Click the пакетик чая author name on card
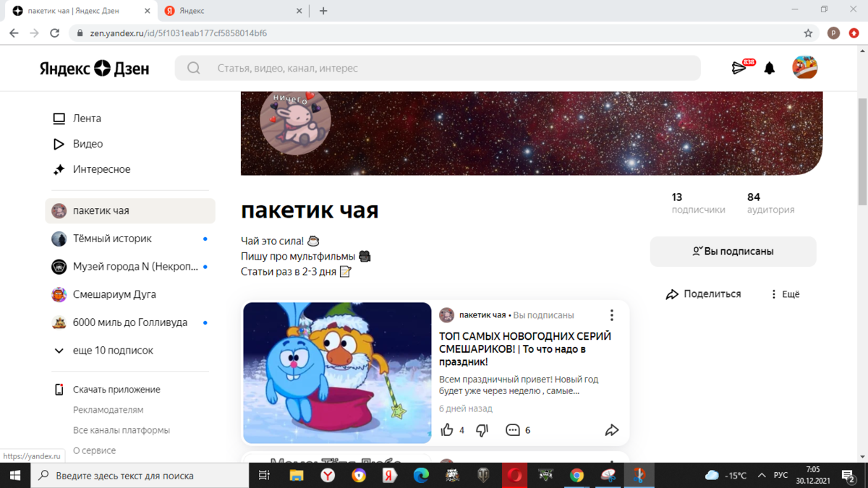This screenshot has width=868, height=488. coord(482,315)
